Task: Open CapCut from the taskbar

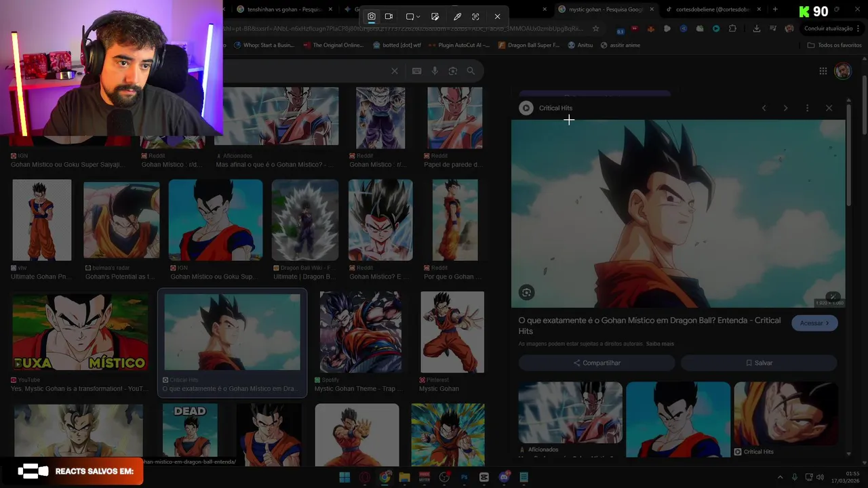Action: (x=484, y=477)
